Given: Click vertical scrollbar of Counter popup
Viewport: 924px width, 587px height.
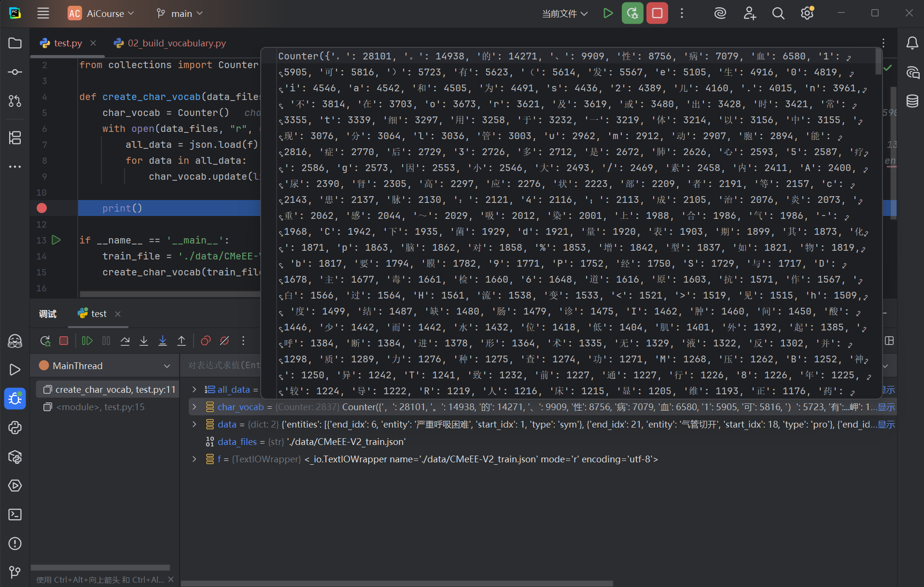Looking at the screenshot, I should pos(878,62).
